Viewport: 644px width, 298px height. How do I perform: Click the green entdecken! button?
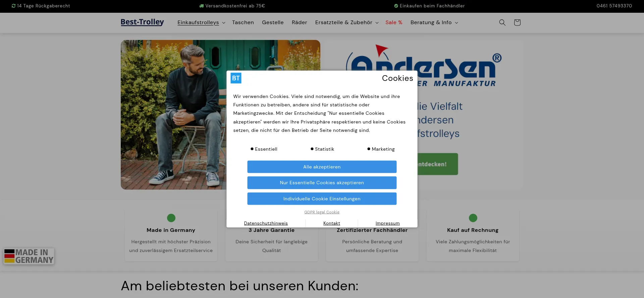point(438,164)
